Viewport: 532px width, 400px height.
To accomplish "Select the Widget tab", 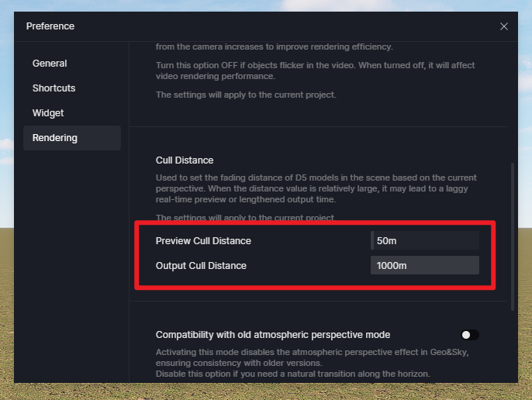I will [48, 113].
